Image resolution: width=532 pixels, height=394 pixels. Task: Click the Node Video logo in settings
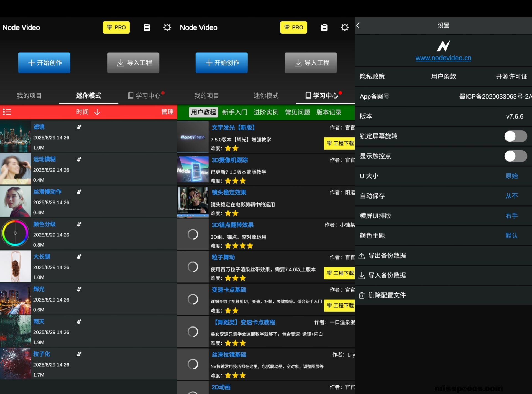443,46
